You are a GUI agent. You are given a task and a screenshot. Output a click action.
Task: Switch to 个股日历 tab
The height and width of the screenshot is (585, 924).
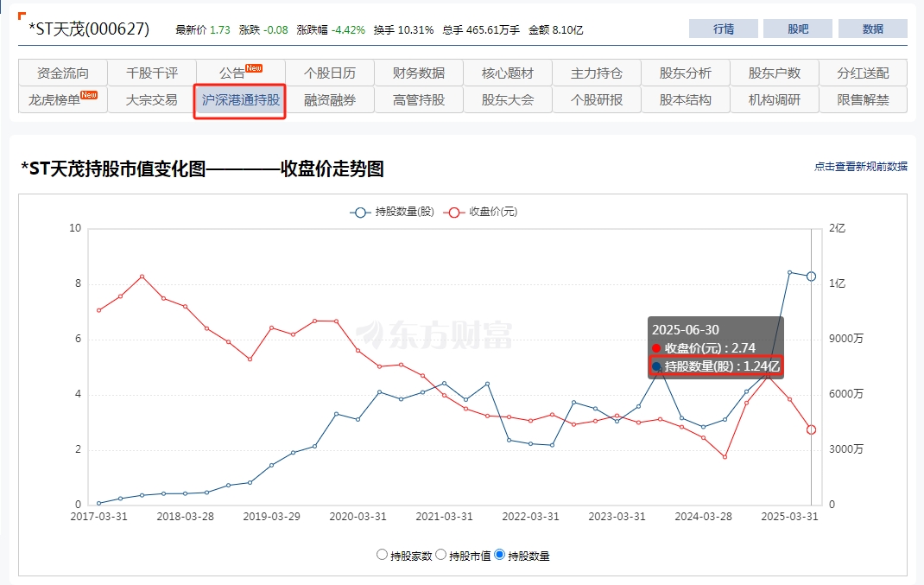tap(329, 73)
